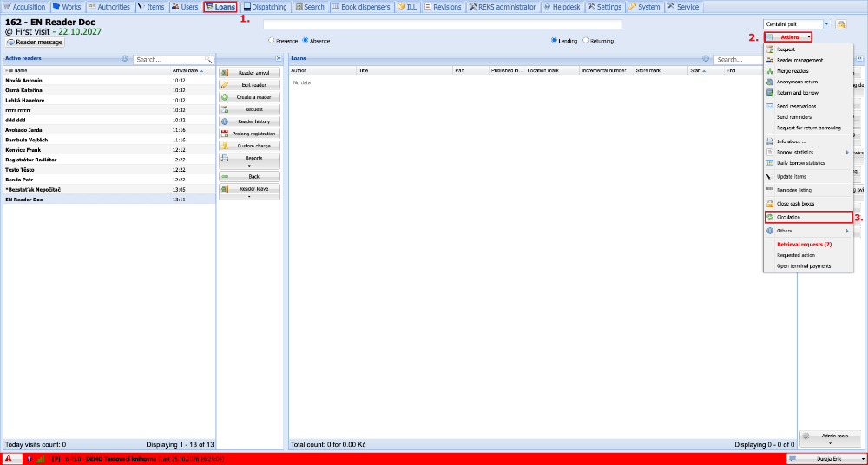Click the speech bubble icon on Reader message
The image size is (868, 465).
pyautogui.click(x=11, y=42)
